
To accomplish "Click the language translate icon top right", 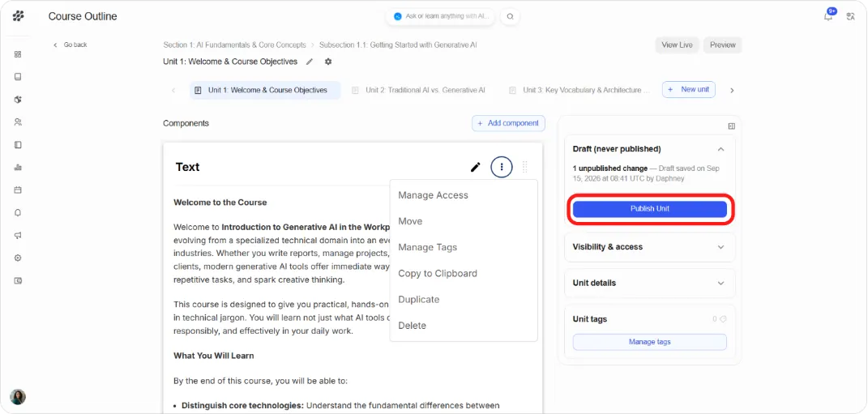I will tap(851, 16).
